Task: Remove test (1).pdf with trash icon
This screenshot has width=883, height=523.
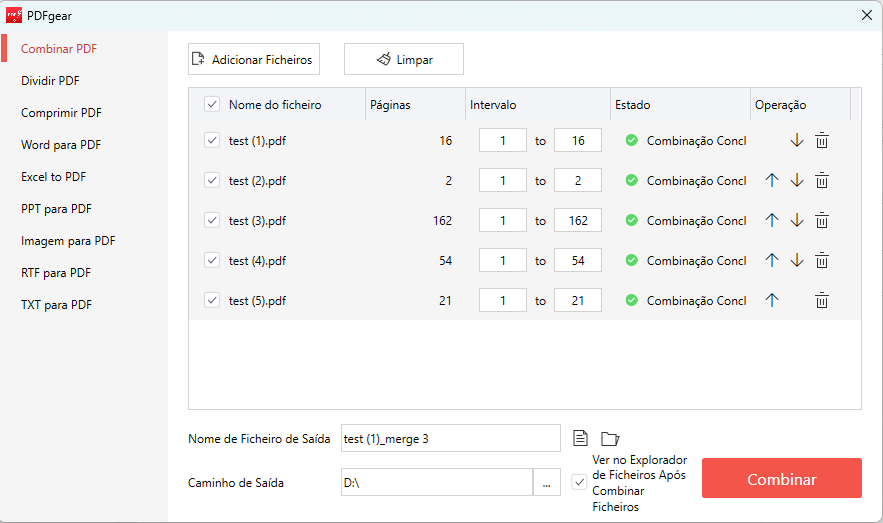Action: tap(821, 141)
